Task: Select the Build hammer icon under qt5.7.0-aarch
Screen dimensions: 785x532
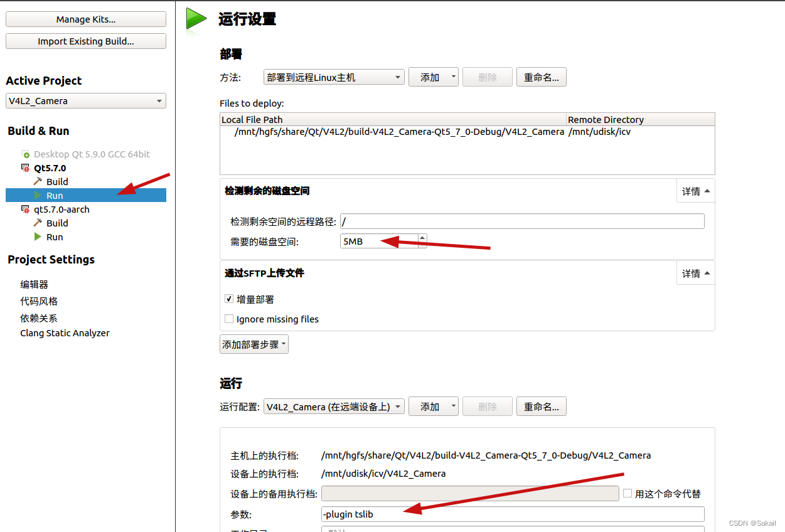Action: tap(38, 223)
